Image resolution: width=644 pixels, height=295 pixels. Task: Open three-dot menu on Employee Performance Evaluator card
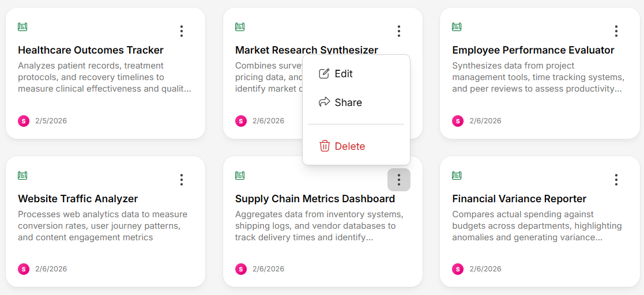[616, 31]
